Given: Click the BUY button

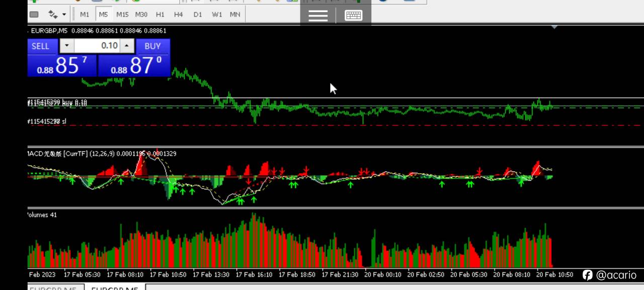Looking at the screenshot, I should (x=152, y=46).
